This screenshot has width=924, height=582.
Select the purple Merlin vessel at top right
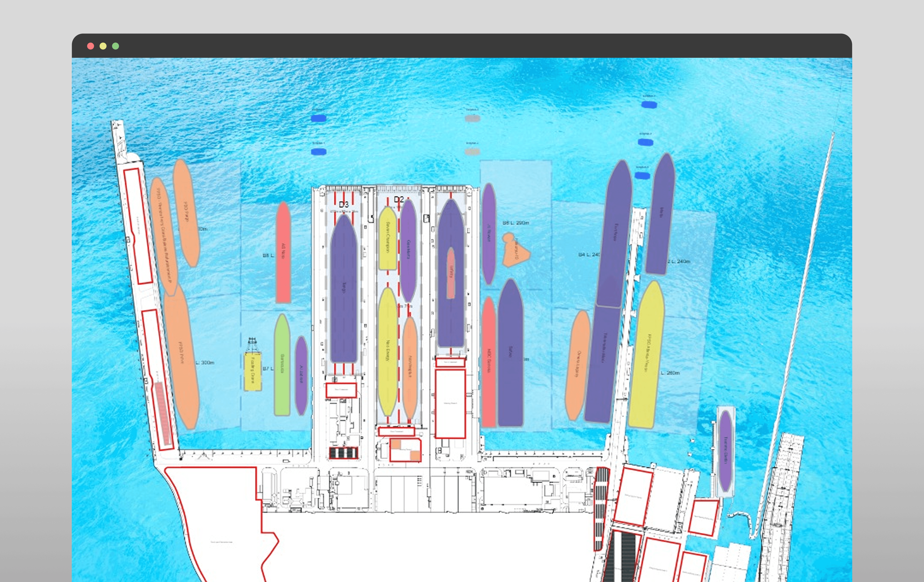pyautogui.click(x=660, y=214)
